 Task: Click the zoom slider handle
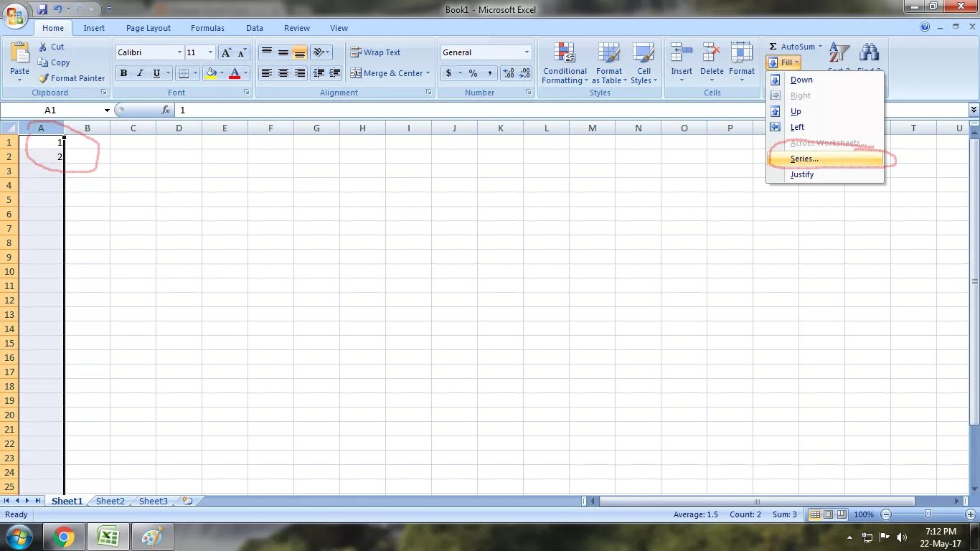928,514
